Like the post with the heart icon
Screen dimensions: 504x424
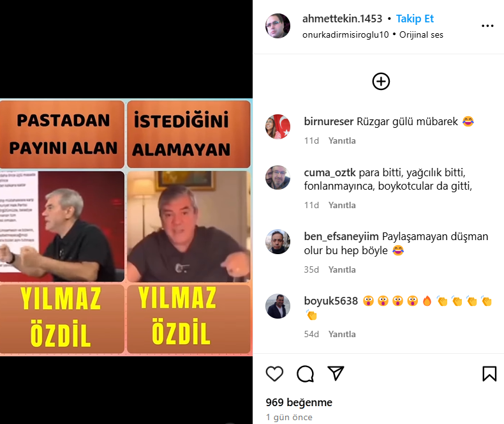pyautogui.click(x=274, y=374)
